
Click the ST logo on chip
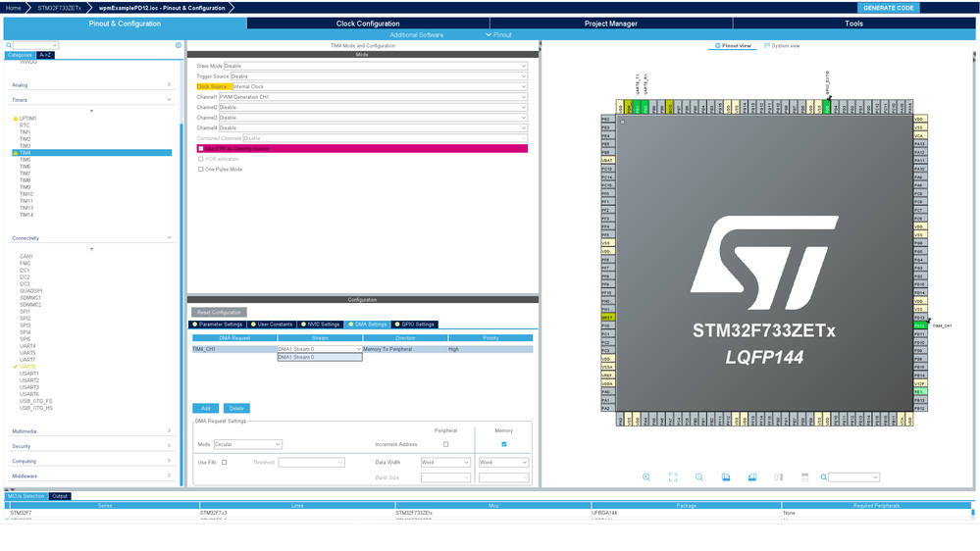[x=764, y=263]
